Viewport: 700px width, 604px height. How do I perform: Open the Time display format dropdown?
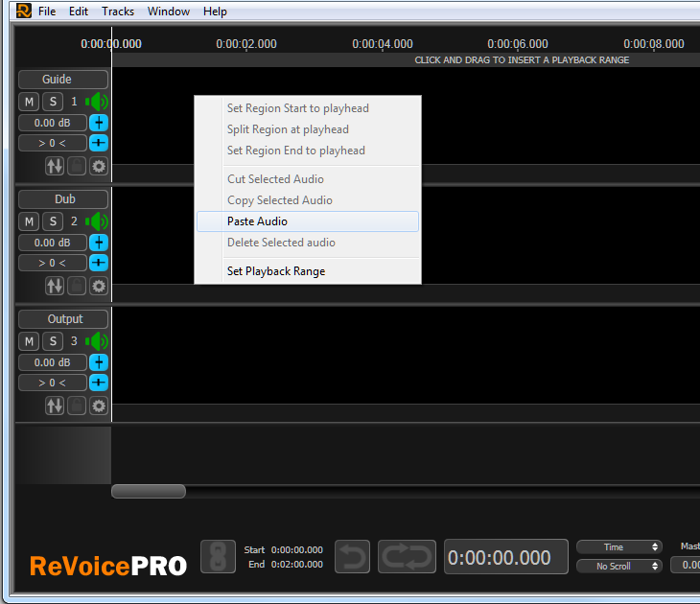[x=618, y=547]
